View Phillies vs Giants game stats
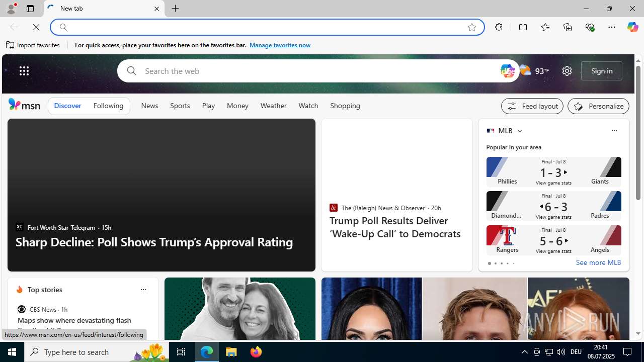This screenshot has height=362, width=644. 553,172
